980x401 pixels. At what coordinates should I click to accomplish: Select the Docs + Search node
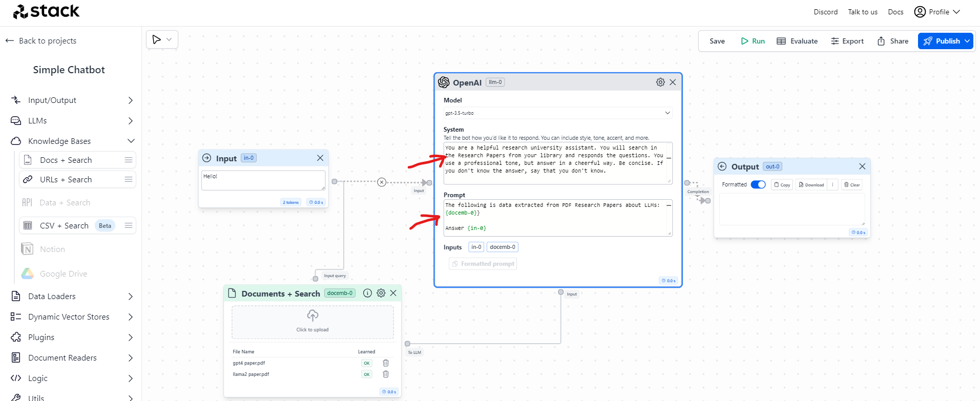tap(77, 160)
